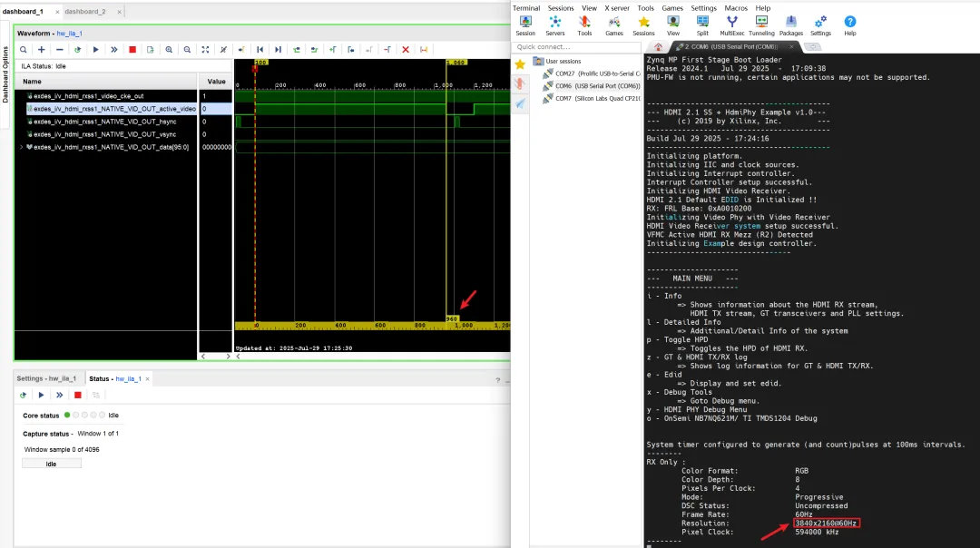The height and width of the screenshot is (548, 980).
Task: Go to previous transition in waveform
Action: click(296, 49)
